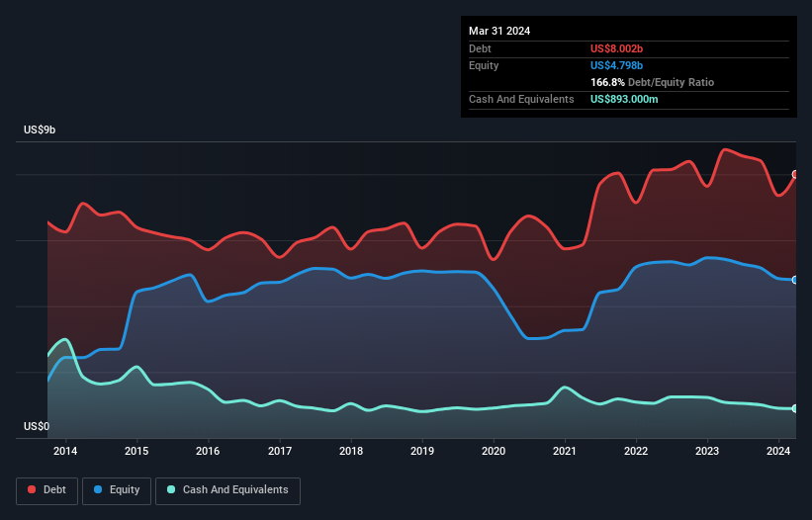The image size is (812, 520).
Task: Toggle Cash And Equivalents legend button
Action: (227, 490)
